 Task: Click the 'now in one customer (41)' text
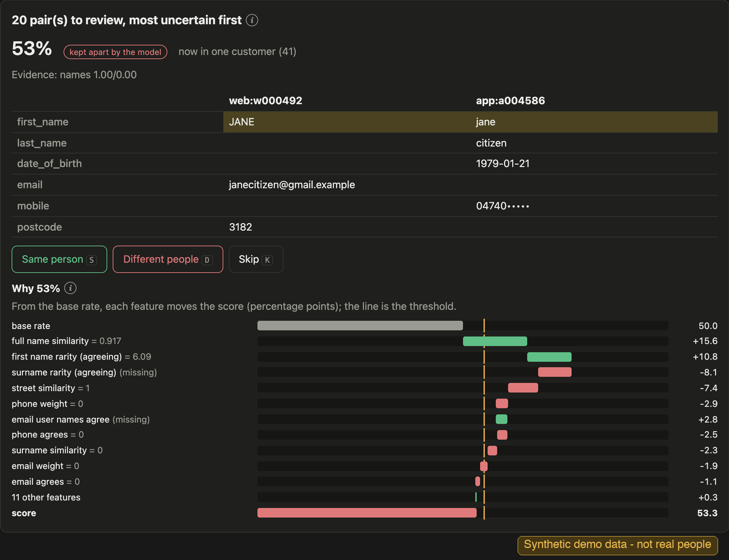(x=237, y=52)
